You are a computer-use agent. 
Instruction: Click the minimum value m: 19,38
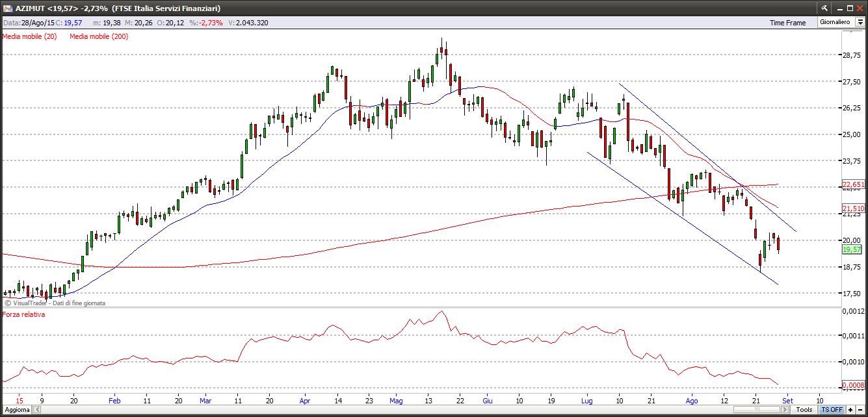pyautogui.click(x=107, y=23)
